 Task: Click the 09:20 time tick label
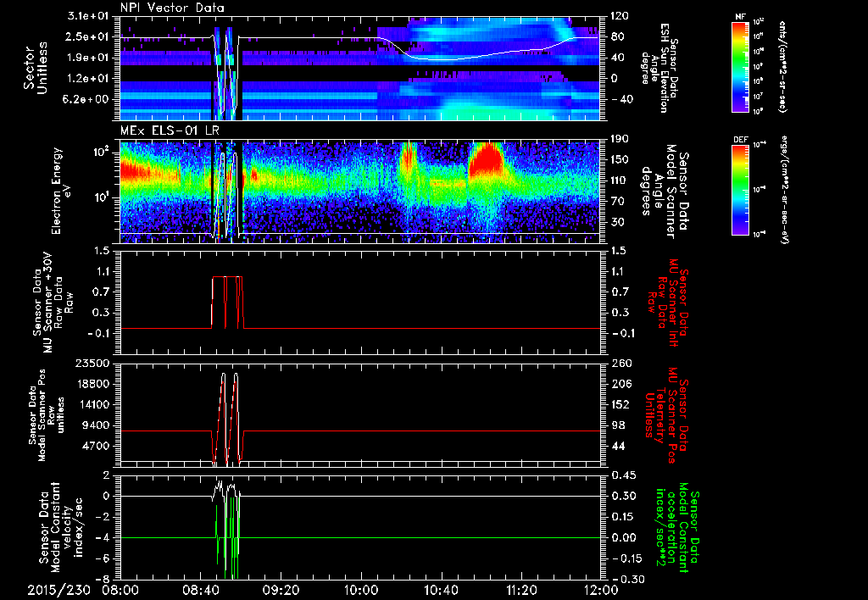281,592
